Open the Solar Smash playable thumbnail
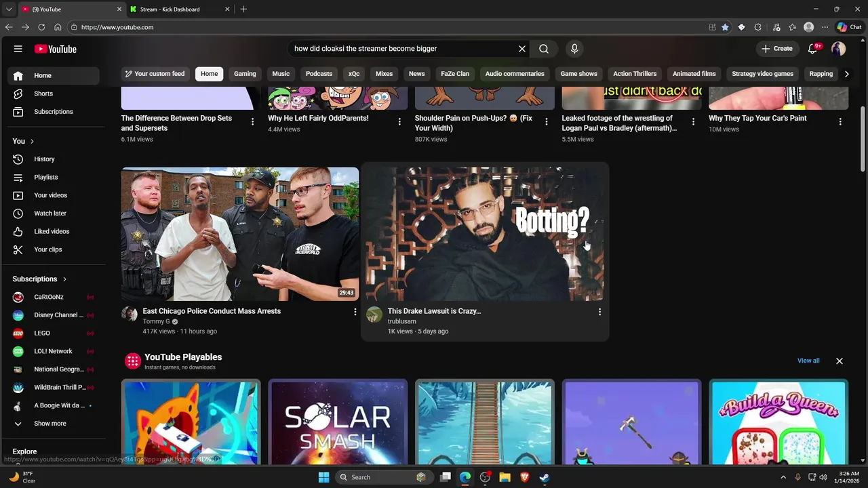 click(338, 424)
